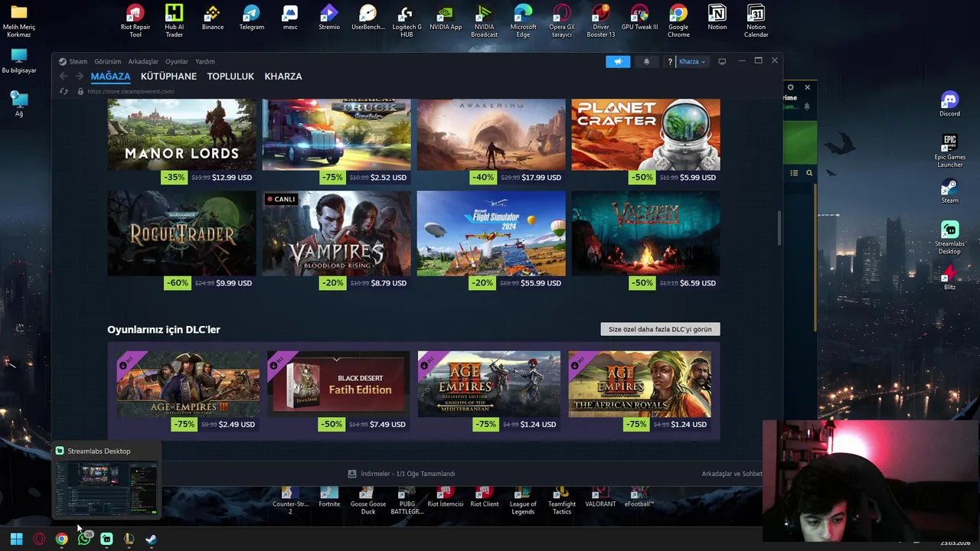The height and width of the screenshot is (551, 980).
Task: Click bell icon in the background window
Action: [807, 106]
